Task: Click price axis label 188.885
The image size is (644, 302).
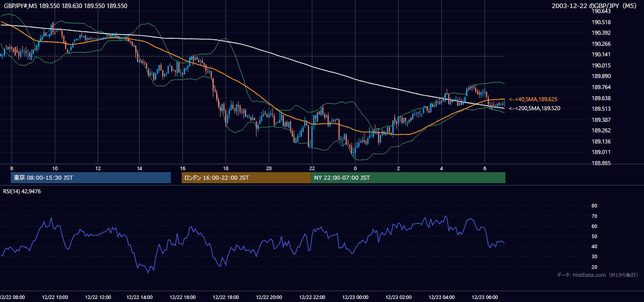Action: [x=601, y=163]
